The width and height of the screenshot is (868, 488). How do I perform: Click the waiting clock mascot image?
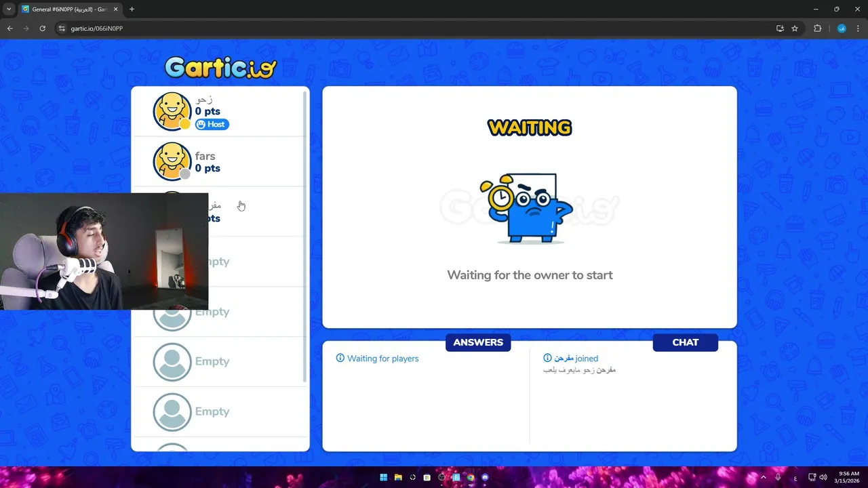[x=526, y=208]
